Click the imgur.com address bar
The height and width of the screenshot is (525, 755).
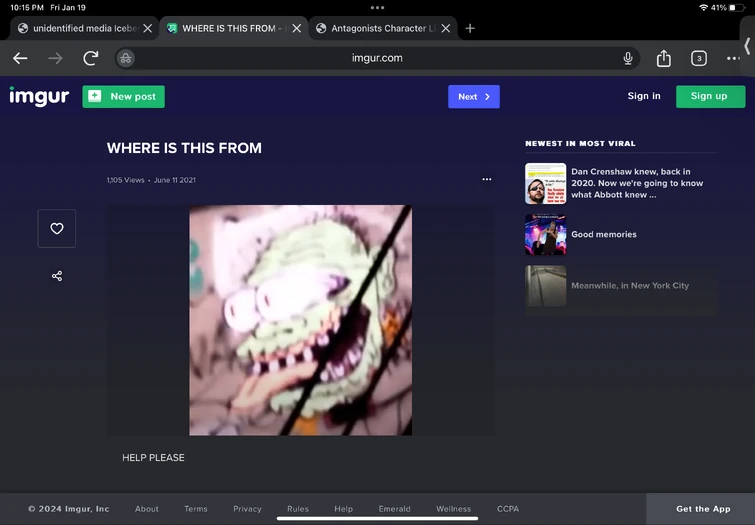tap(377, 58)
